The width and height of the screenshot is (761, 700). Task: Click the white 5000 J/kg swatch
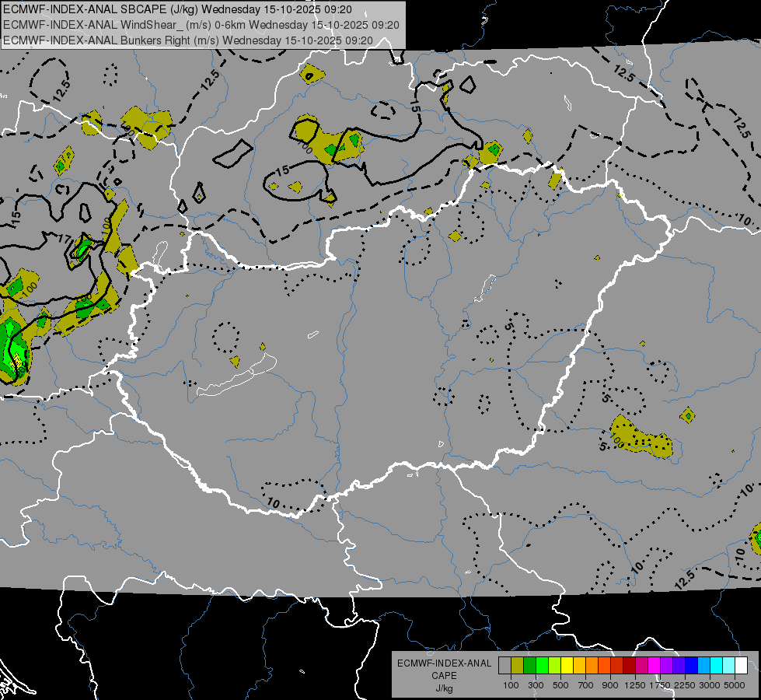click(x=741, y=666)
